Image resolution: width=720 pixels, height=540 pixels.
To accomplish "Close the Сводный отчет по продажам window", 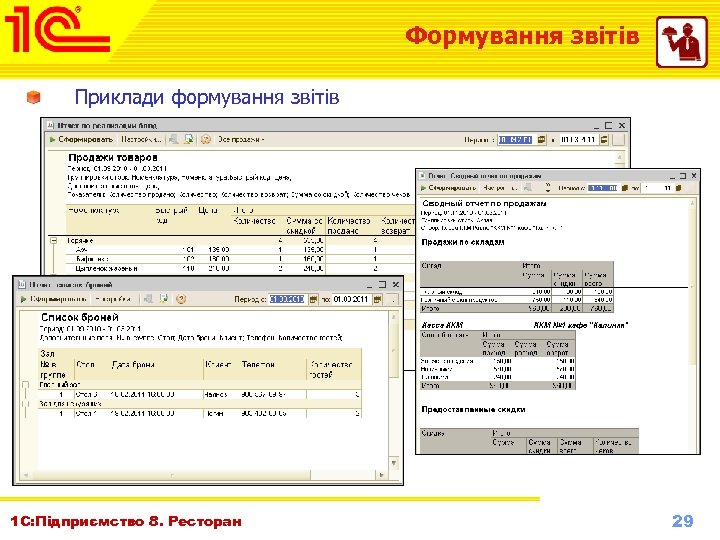I will coord(694,175).
